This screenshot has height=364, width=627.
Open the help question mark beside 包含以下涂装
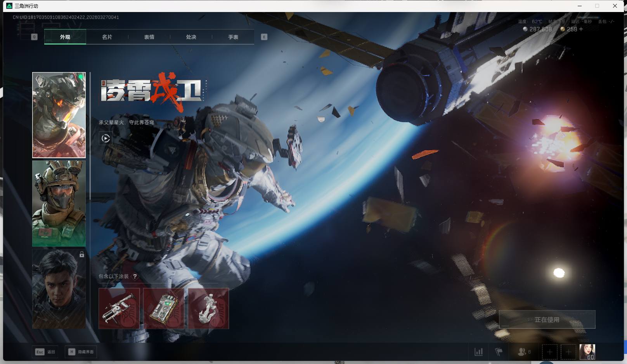[x=135, y=276]
